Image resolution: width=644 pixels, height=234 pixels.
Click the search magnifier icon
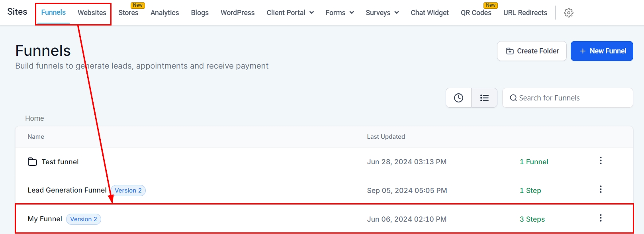pyautogui.click(x=513, y=98)
